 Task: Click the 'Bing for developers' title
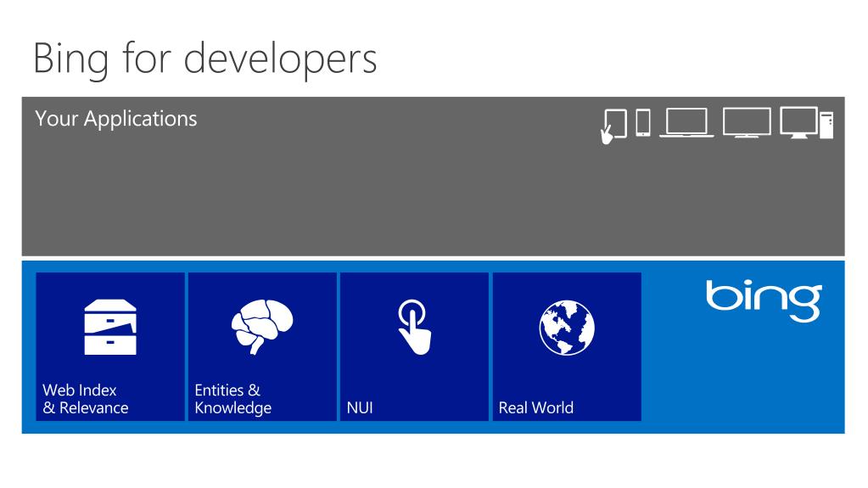204,59
